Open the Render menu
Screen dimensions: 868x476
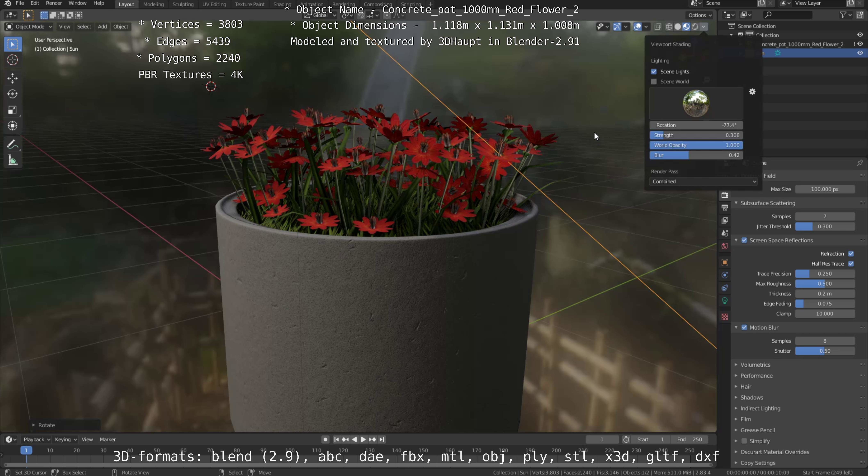[54, 3]
